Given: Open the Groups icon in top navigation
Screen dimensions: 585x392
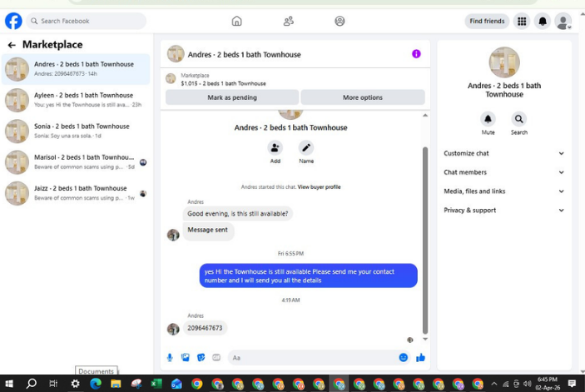Looking at the screenshot, I should tap(340, 21).
